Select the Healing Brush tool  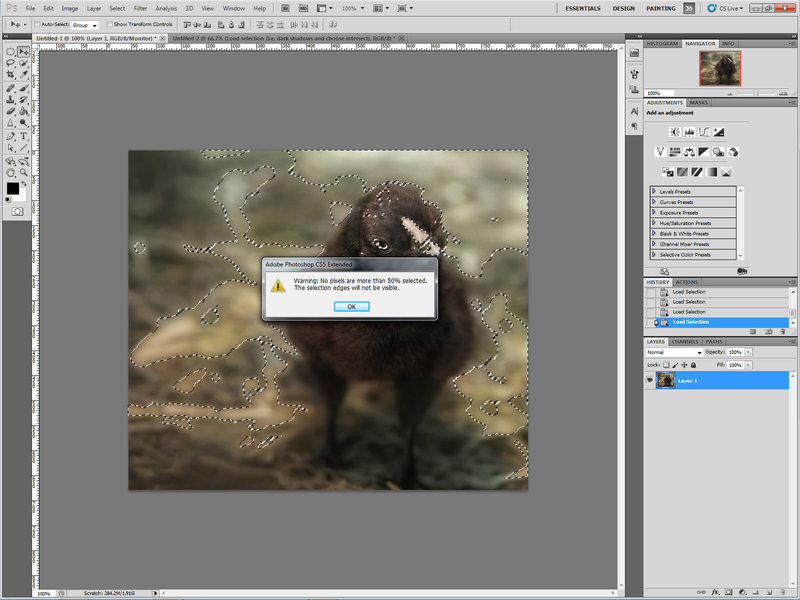point(10,88)
